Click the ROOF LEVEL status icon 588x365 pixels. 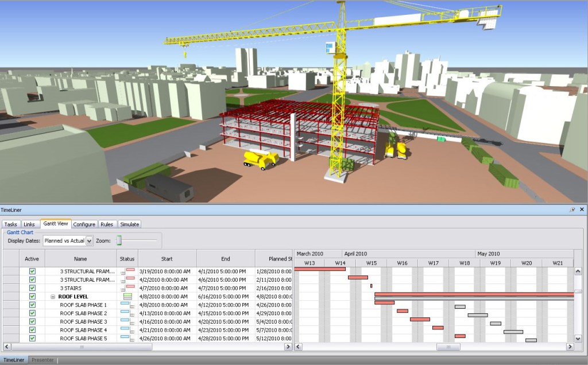[x=127, y=297]
